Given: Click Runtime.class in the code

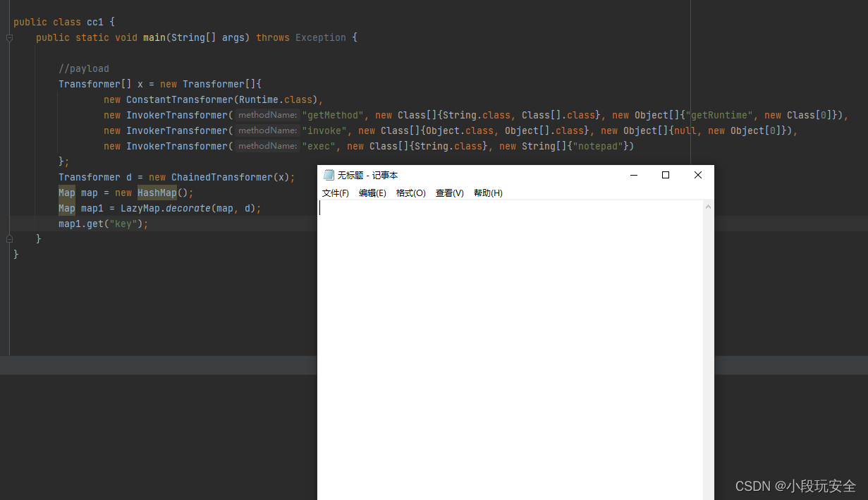Looking at the screenshot, I should click(276, 99).
